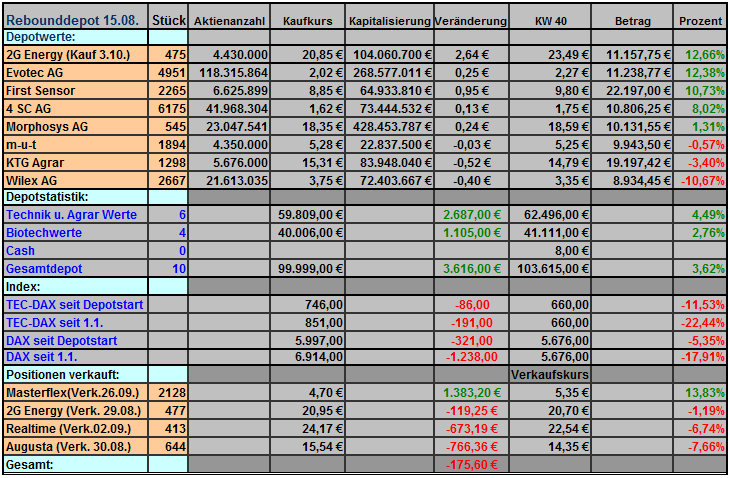
Task: Select the m-u-t cell
Action: (75, 144)
